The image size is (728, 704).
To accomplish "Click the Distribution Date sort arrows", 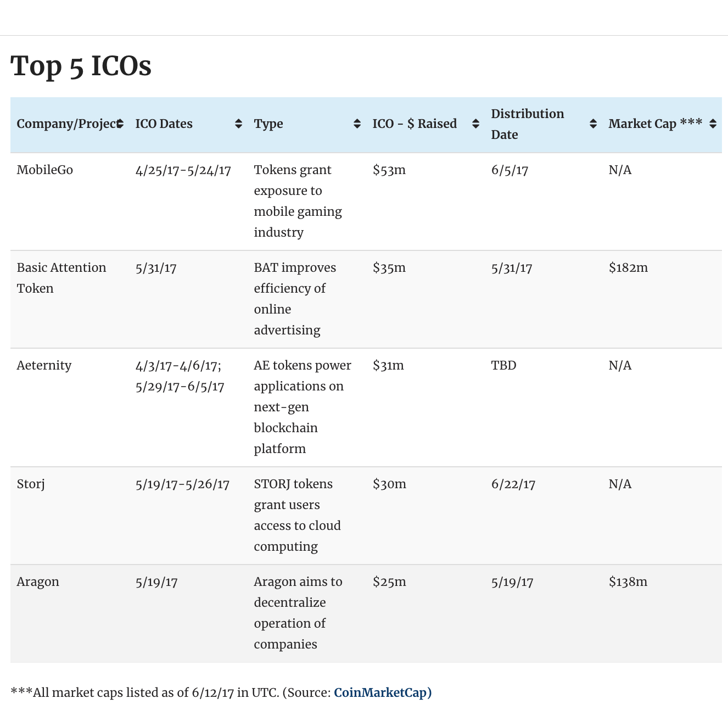I will [593, 124].
